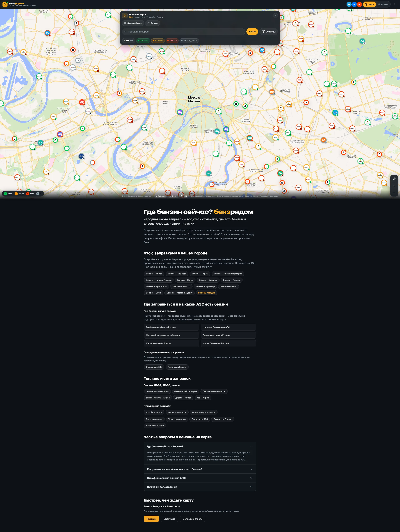
Task: Click the fuel pump icon in search panel
Action: 125,16
